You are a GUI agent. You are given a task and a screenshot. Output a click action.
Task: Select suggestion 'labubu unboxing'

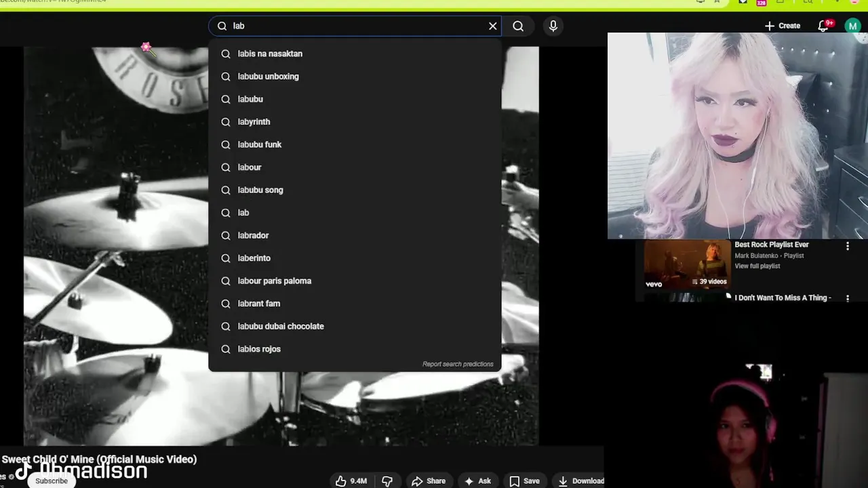[x=355, y=77]
